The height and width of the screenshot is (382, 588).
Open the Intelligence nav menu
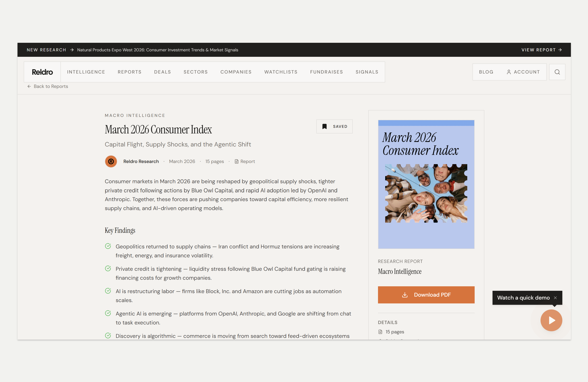click(x=86, y=72)
